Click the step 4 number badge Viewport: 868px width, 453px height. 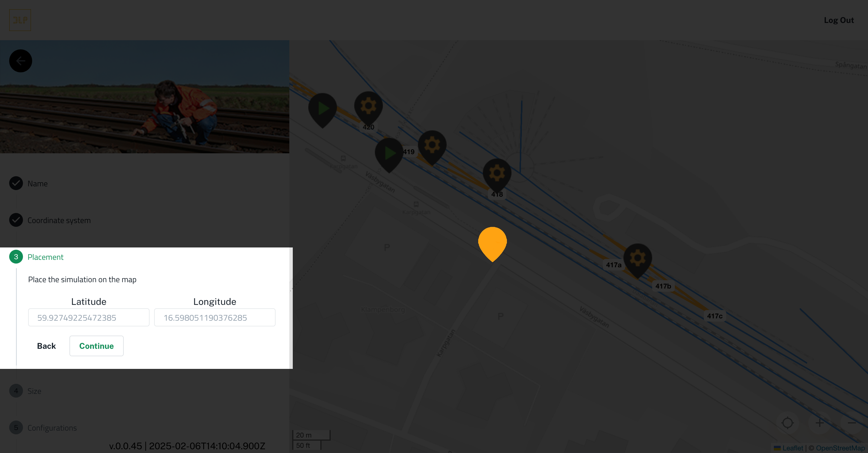(16, 391)
